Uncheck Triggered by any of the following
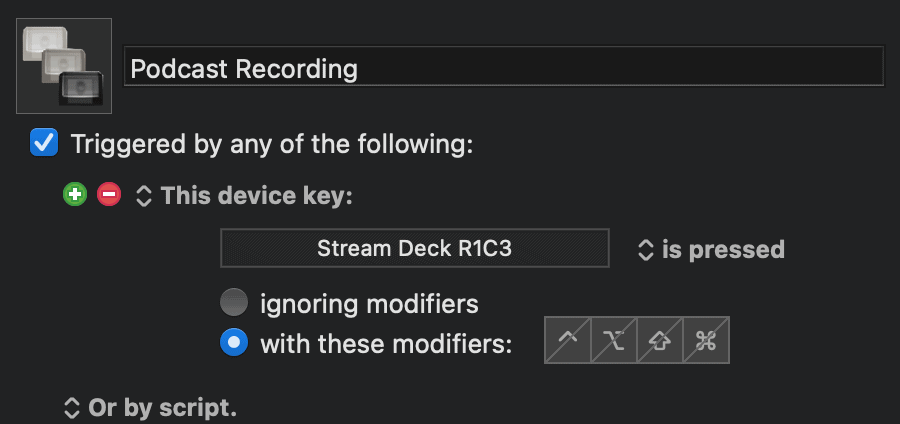Screen dimensions: 900x424 (44, 142)
